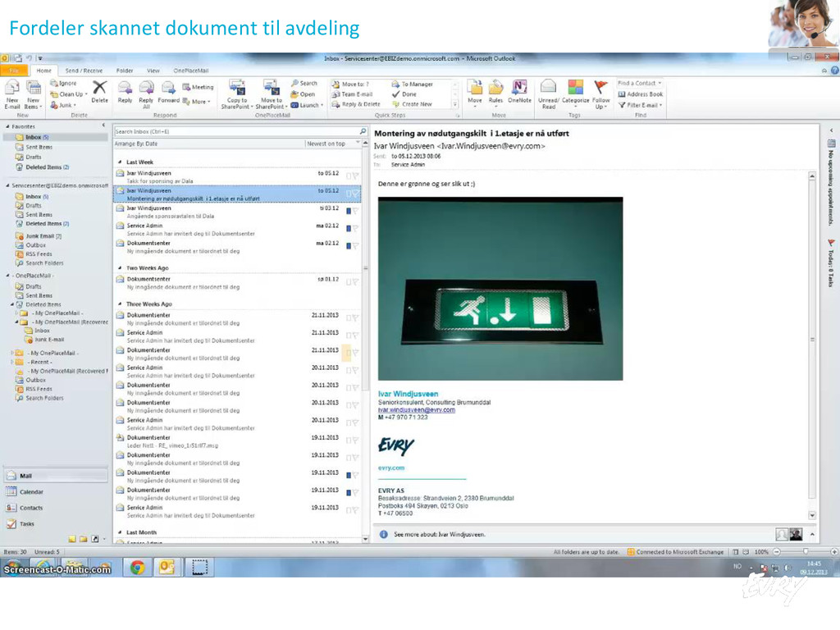Click the search magnifier in Search Inbox
The width and height of the screenshot is (840, 630).
[363, 131]
